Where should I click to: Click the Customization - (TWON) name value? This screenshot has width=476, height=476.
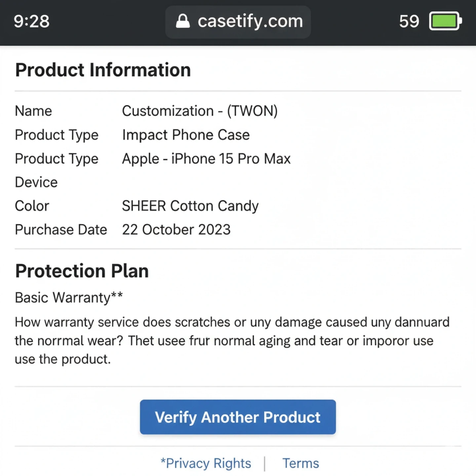[x=200, y=111]
